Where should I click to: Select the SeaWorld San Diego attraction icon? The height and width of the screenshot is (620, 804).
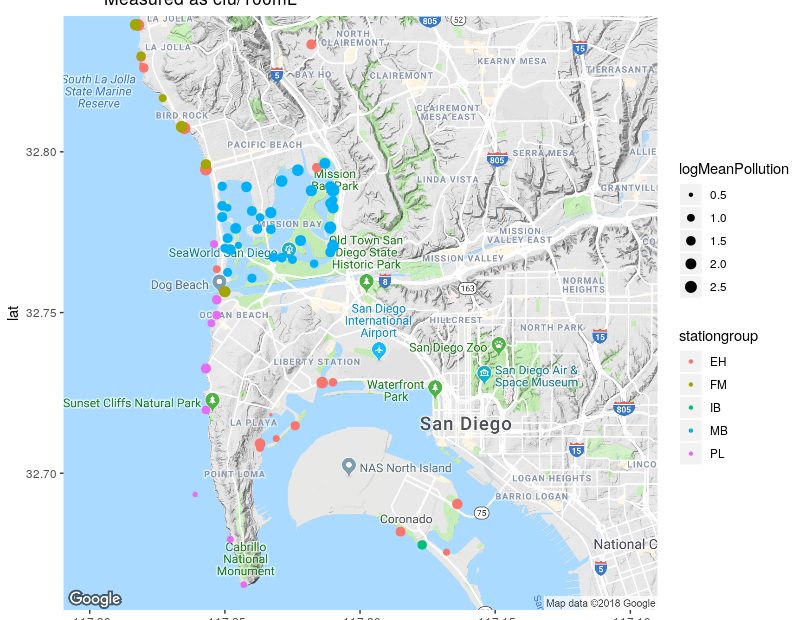pos(289,250)
